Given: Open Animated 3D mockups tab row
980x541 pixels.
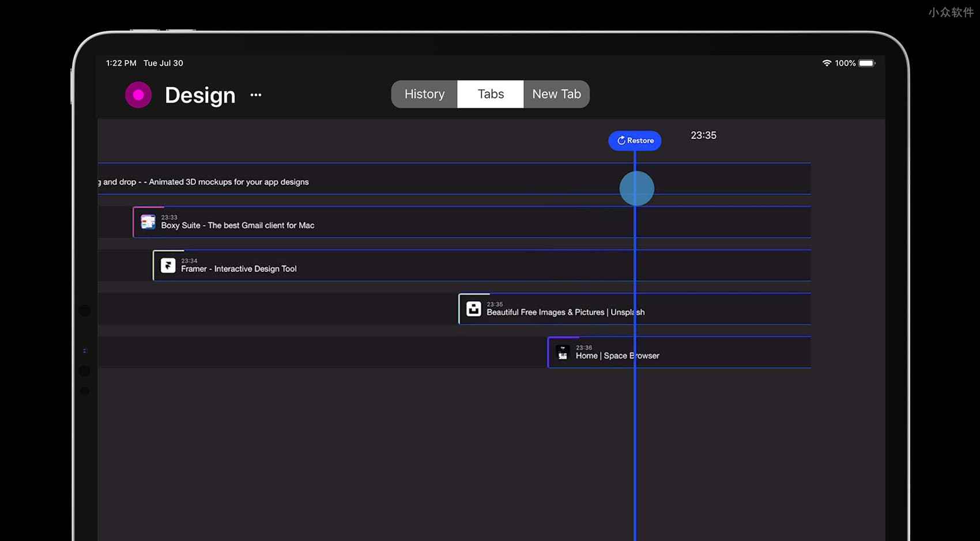Looking at the screenshot, I should 454,179.
